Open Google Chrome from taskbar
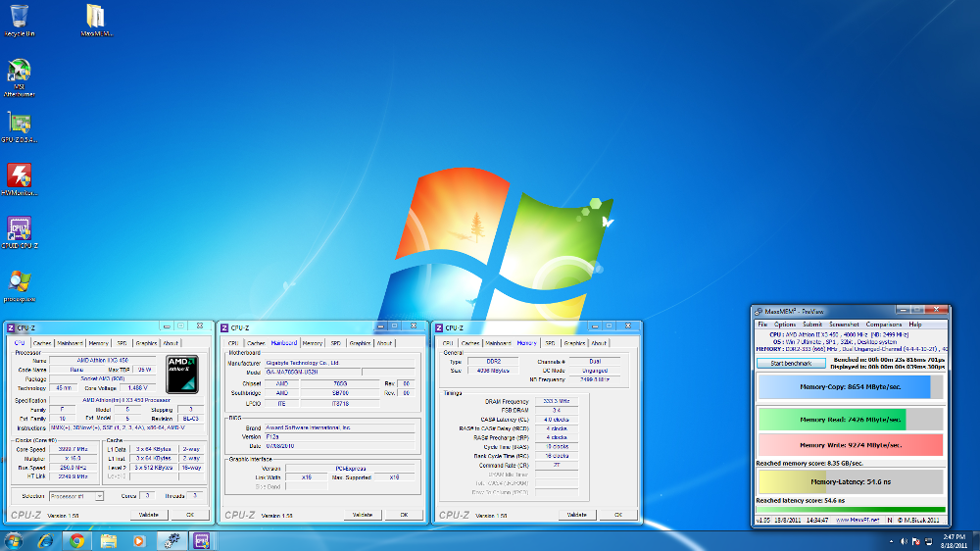This screenshot has height=551, width=980. point(76,541)
